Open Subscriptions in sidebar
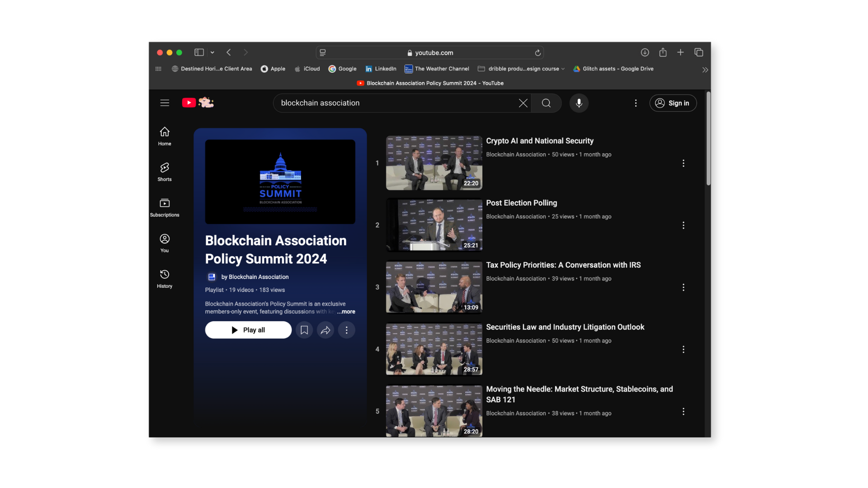The image size is (868, 488). pyautogui.click(x=165, y=207)
